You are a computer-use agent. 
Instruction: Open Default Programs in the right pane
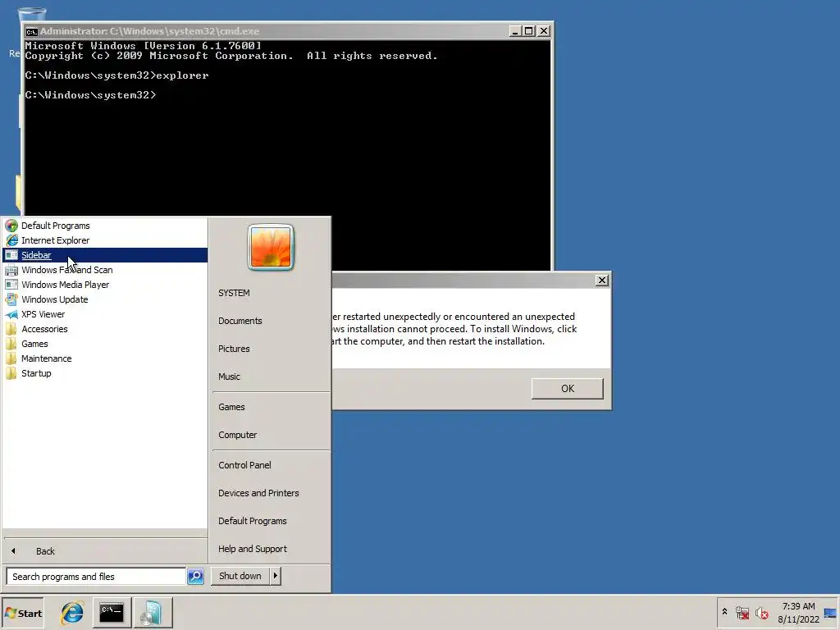coord(271,521)
